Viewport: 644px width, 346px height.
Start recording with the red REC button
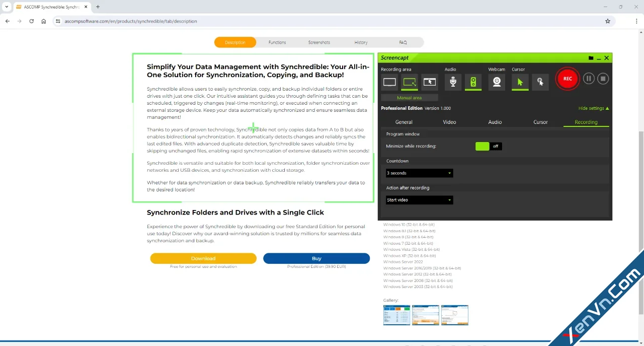568,79
